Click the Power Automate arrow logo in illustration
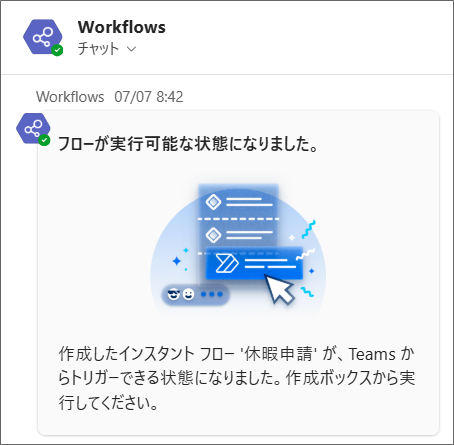Viewport: 454px width, 445px height. coord(227,263)
